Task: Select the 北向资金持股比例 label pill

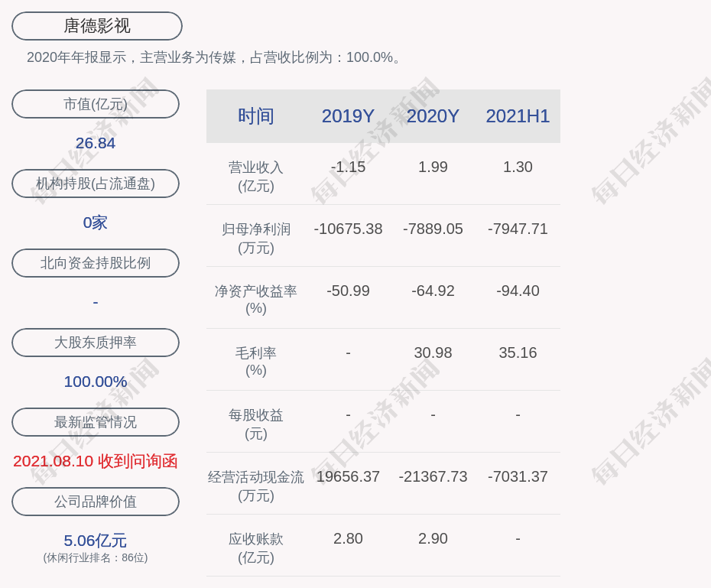Action: pos(96,263)
